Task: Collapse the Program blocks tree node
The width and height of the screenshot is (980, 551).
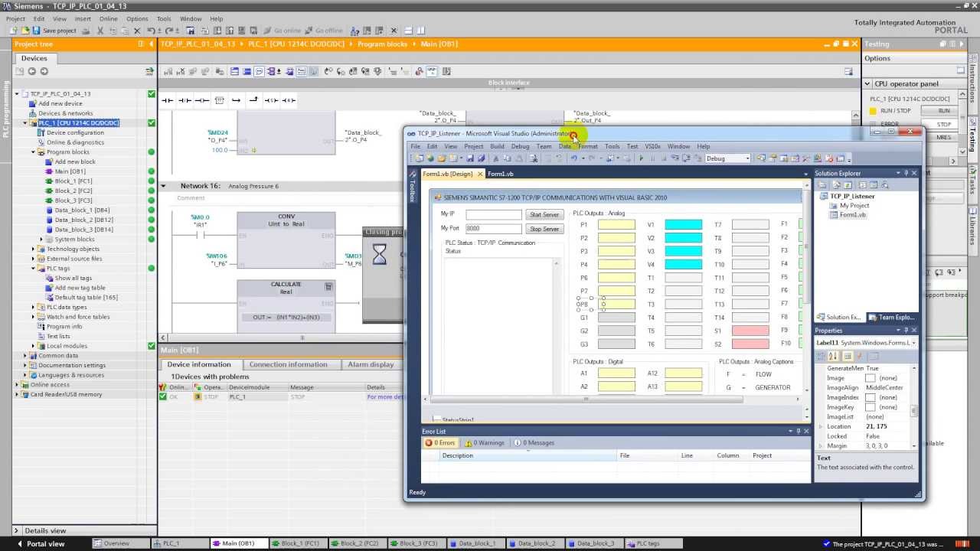Action: tap(34, 152)
